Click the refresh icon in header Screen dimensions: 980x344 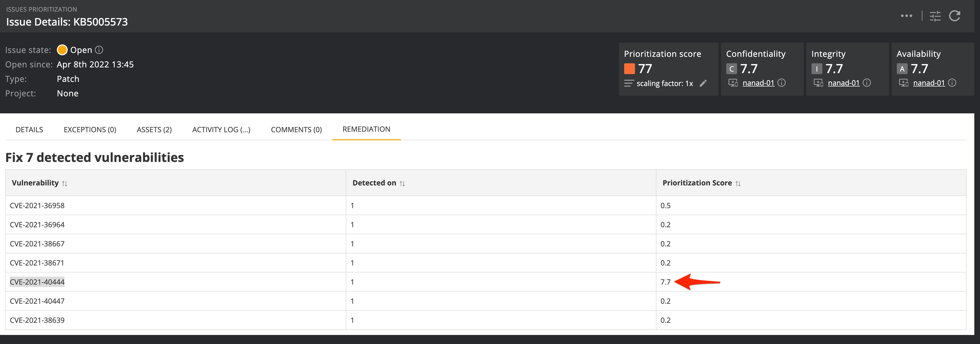954,16
